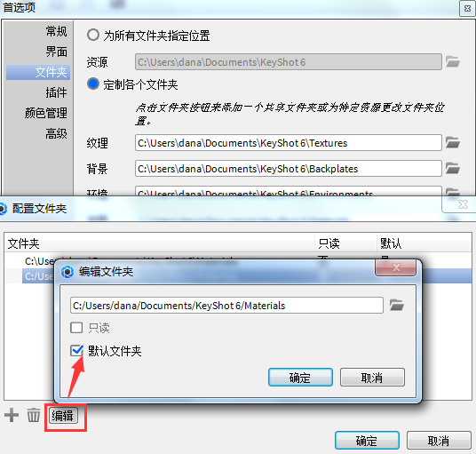Confirm 编辑文件夹 dialog with 确定
The height and width of the screenshot is (454, 476).
300,378
